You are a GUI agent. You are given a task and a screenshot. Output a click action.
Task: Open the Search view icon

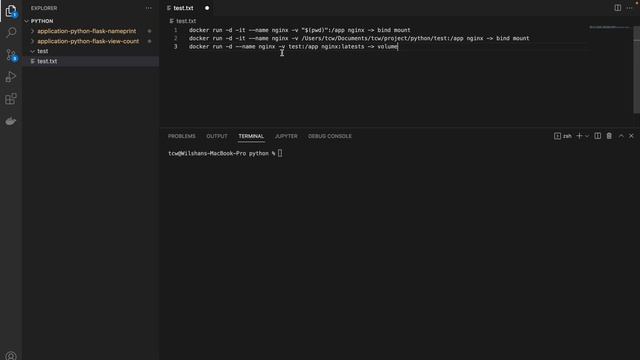tap(11, 32)
